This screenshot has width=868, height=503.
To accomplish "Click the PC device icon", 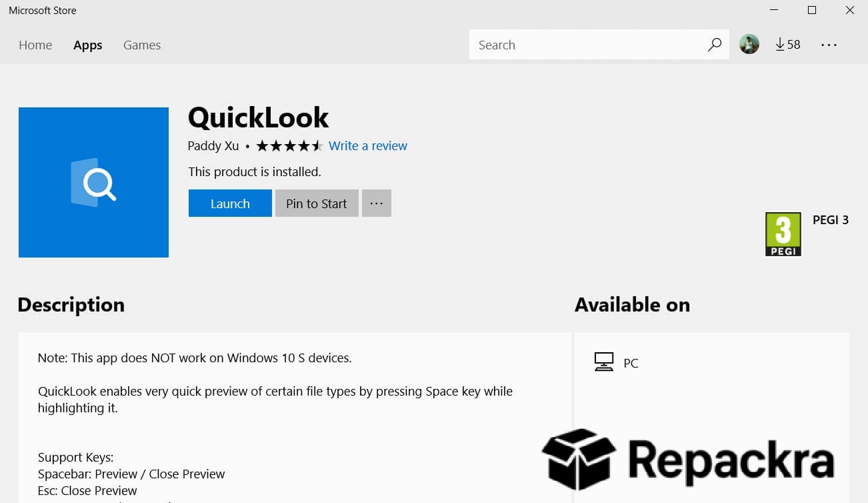I will pyautogui.click(x=603, y=362).
